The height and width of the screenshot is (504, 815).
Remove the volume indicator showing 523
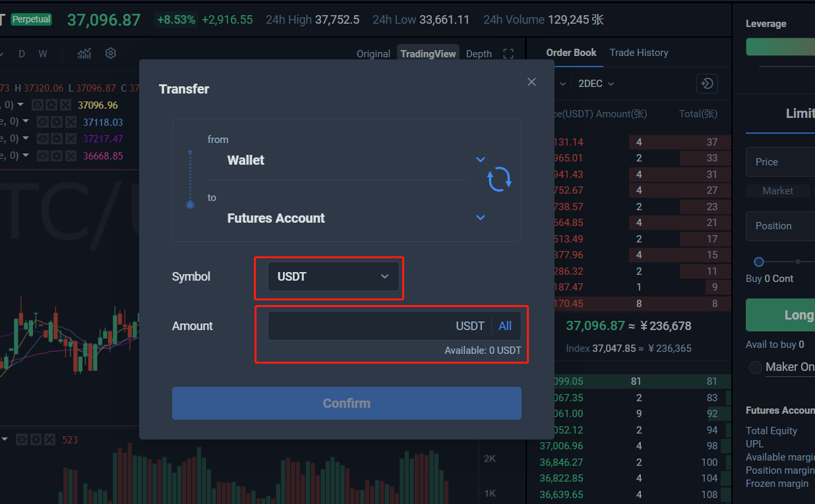pyautogui.click(x=49, y=439)
